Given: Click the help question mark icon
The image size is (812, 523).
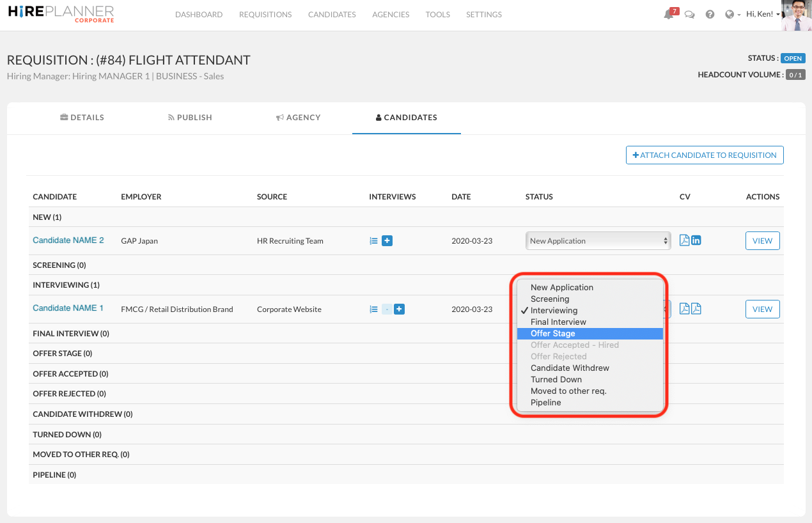Looking at the screenshot, I should tap(710, 15).
